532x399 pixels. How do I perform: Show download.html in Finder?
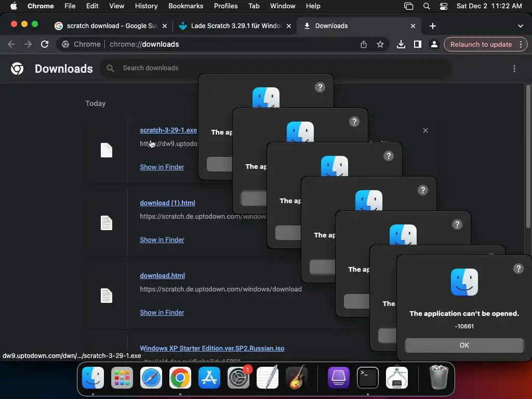(162, 312)
